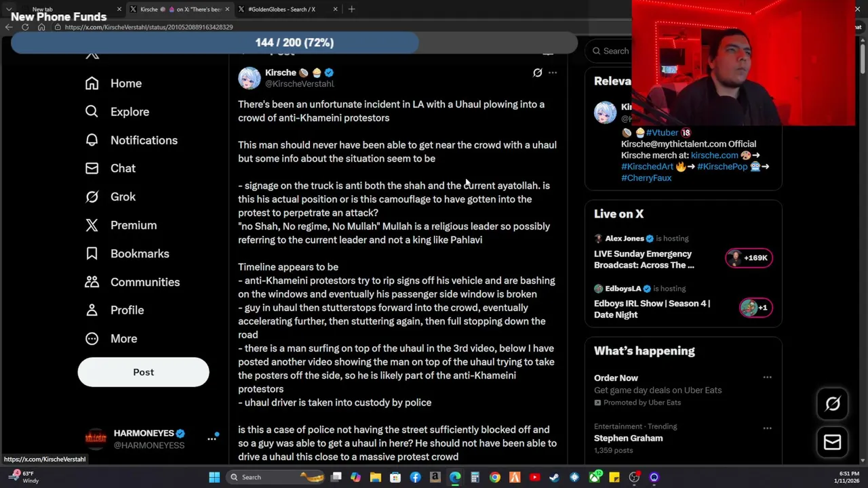Open Facebook from taskbar

coord(415,477)
